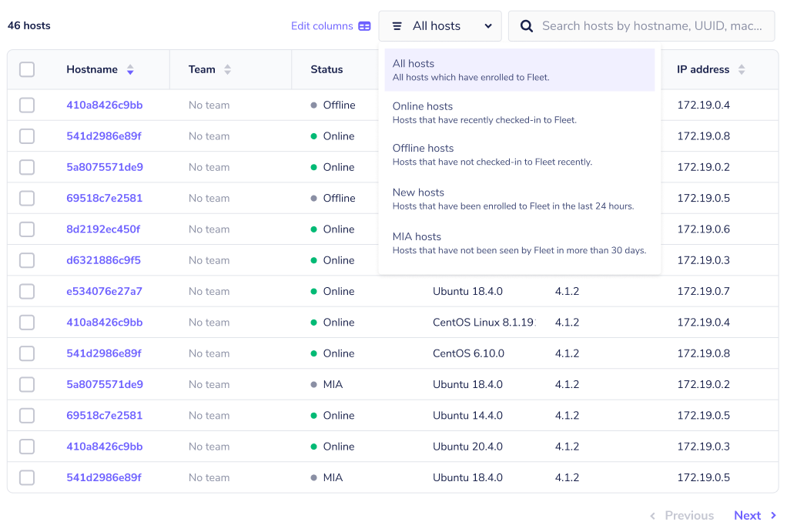Choose the All hosts option in the list
This screenshot has height=532, width=797.
tap(520, 69)
